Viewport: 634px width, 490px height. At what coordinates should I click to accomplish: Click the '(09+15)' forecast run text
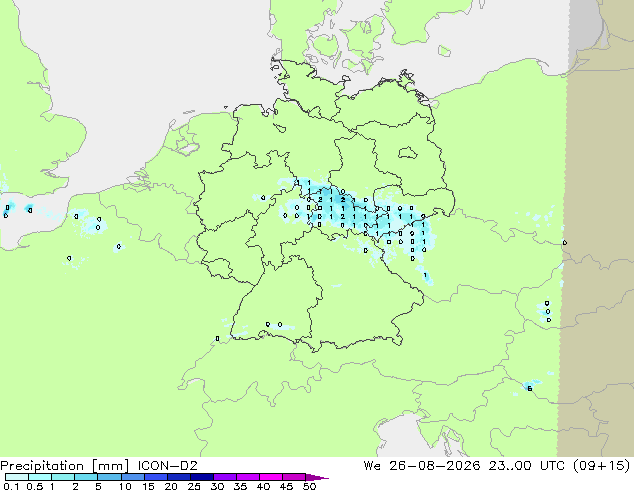click(x=602, y=466)
